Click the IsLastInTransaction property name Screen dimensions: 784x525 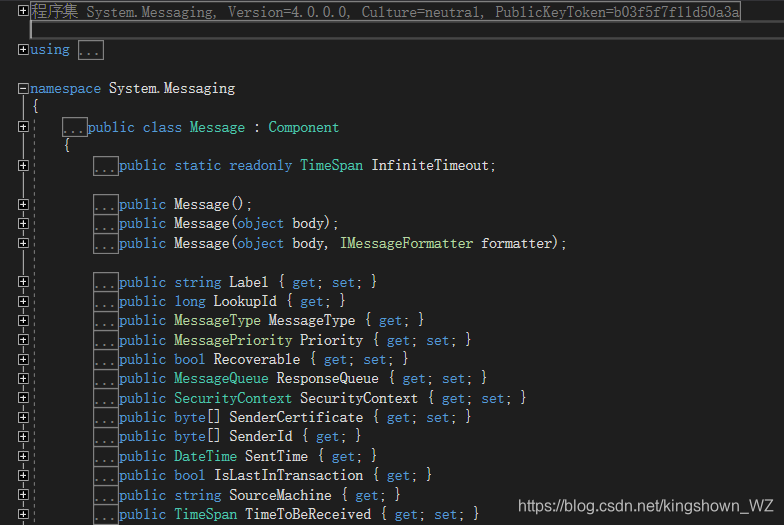coord(288,476)
